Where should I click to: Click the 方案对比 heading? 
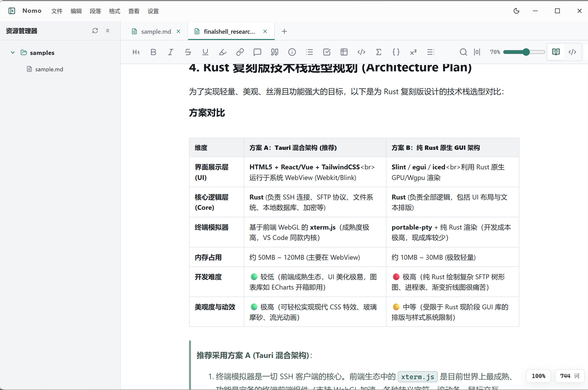(207, 113)
